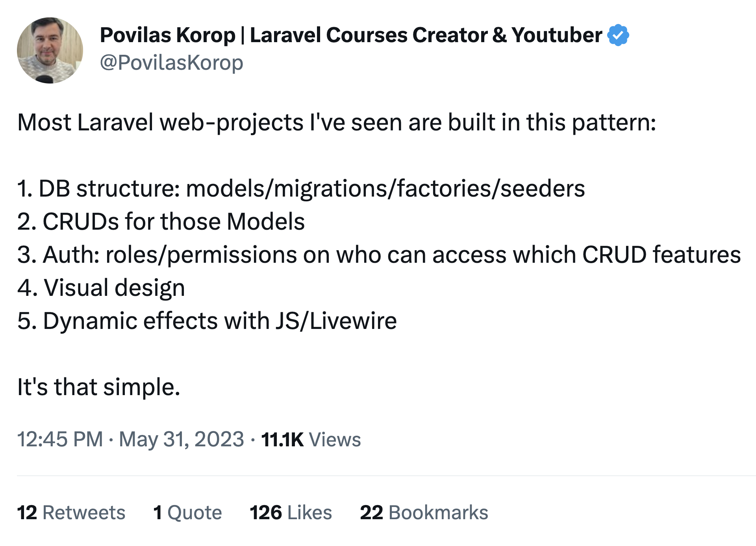The image size is (756, 546).
Task: Click the tweet text 'It's that simple.'
Action: pos(99,386)
